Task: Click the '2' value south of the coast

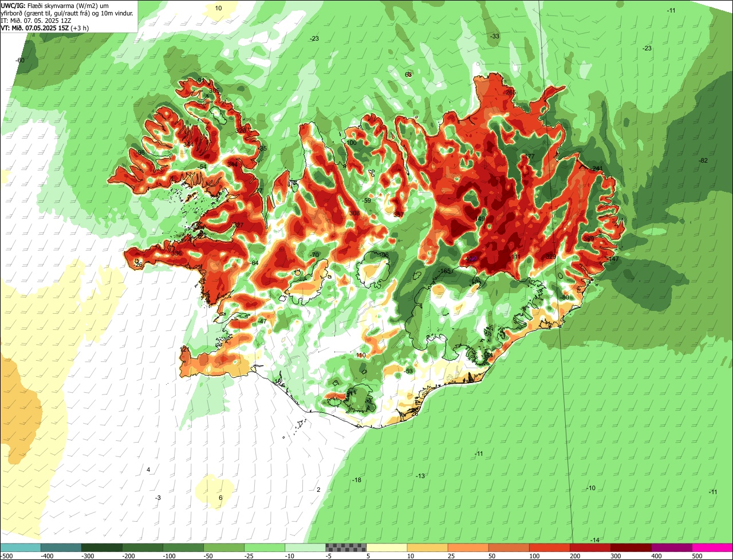Action: (318, 490)
